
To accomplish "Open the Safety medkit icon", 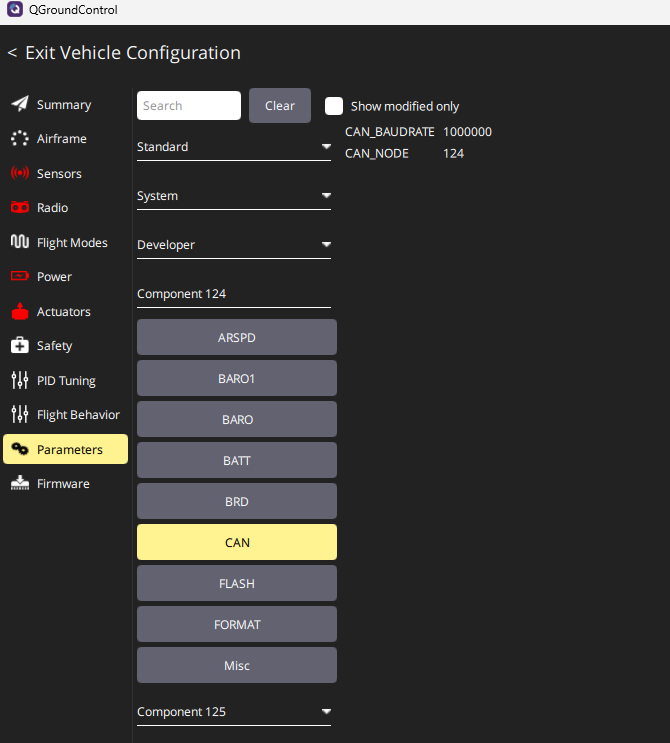I will pos(20,346).
